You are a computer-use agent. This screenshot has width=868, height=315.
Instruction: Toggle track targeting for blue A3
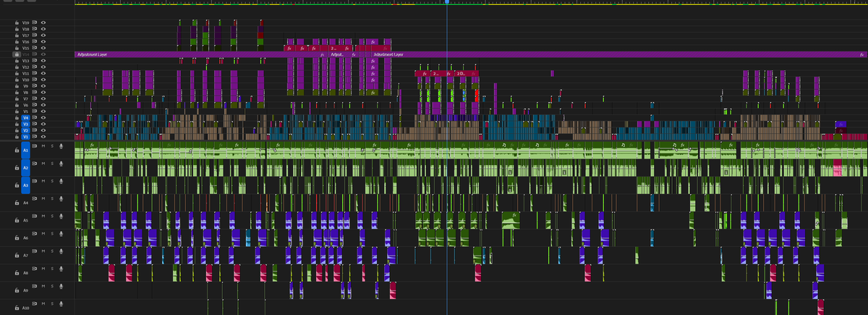25,185
